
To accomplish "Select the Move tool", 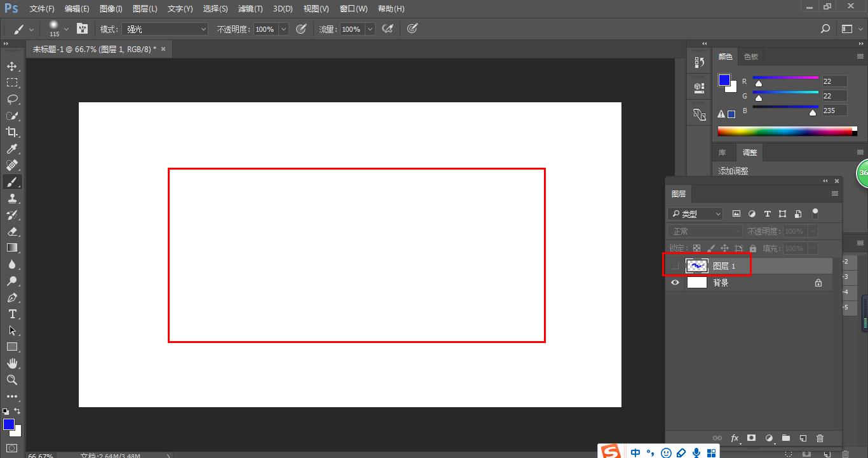I will click(x=12, y=66).
